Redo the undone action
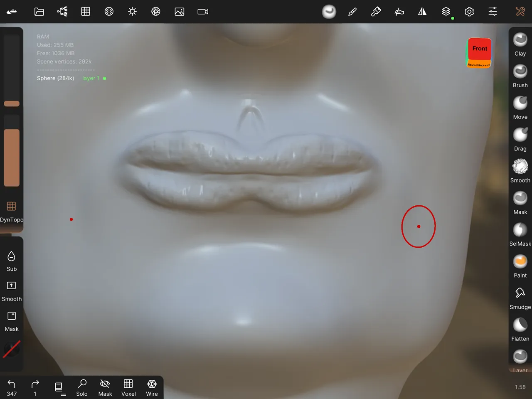This screenshot has height=399, width=532. (x=35, y=388)
